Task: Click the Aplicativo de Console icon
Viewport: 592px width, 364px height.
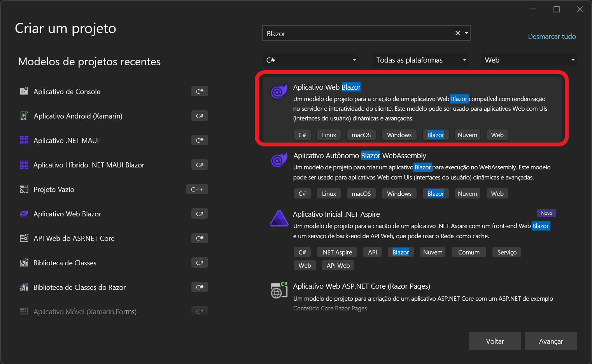Action: tap(24, 91)
